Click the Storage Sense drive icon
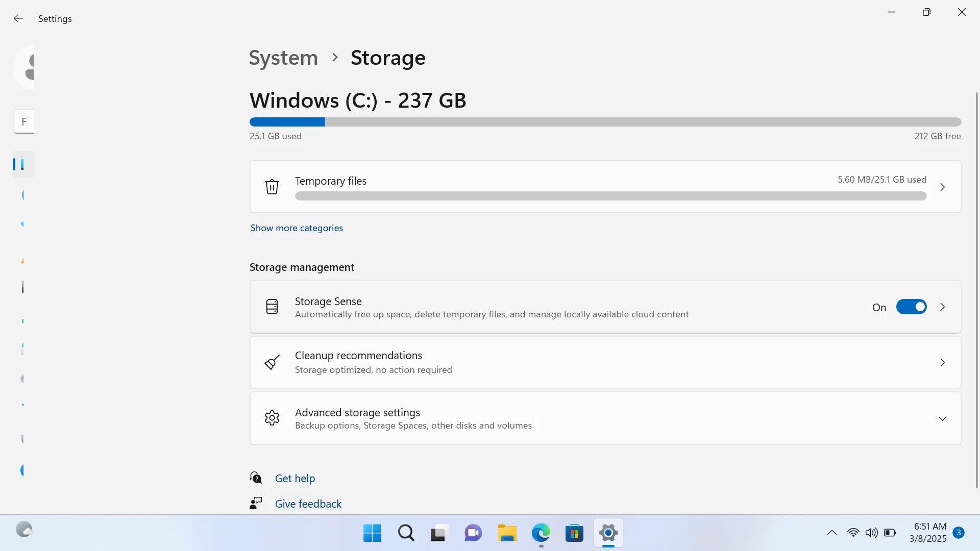 tap(272, 307)
